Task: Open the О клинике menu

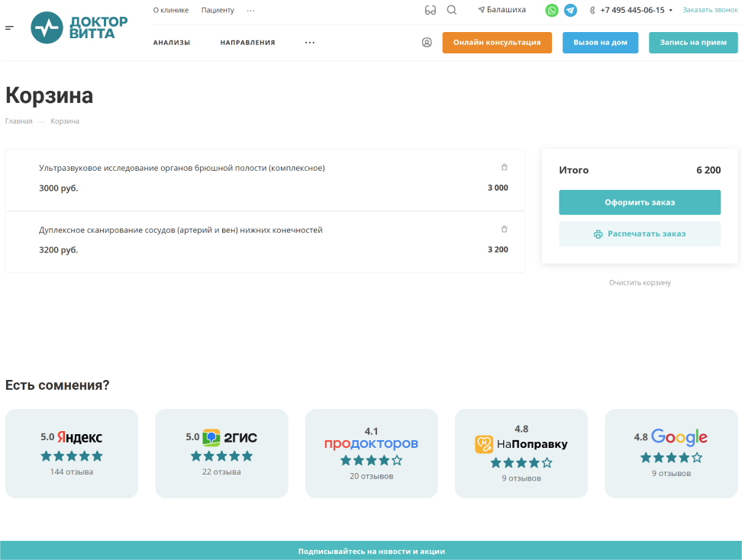Action: point(171,10)
